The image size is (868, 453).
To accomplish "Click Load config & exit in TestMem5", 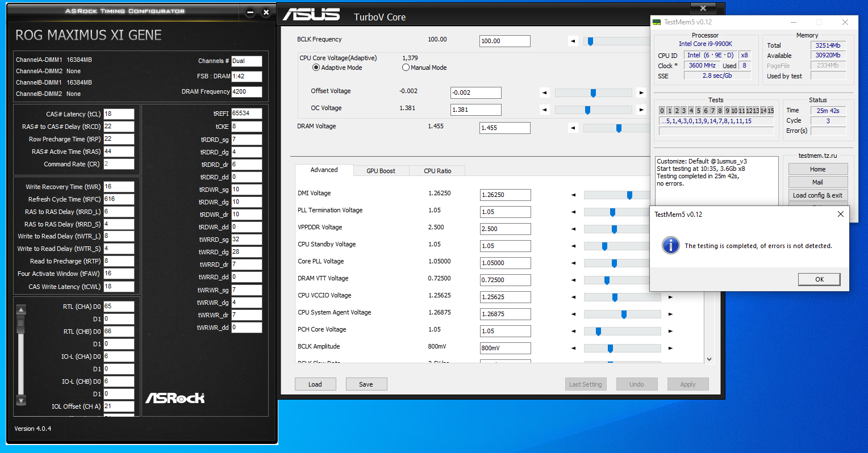I will pyautogui.click(x=818, y=195).
